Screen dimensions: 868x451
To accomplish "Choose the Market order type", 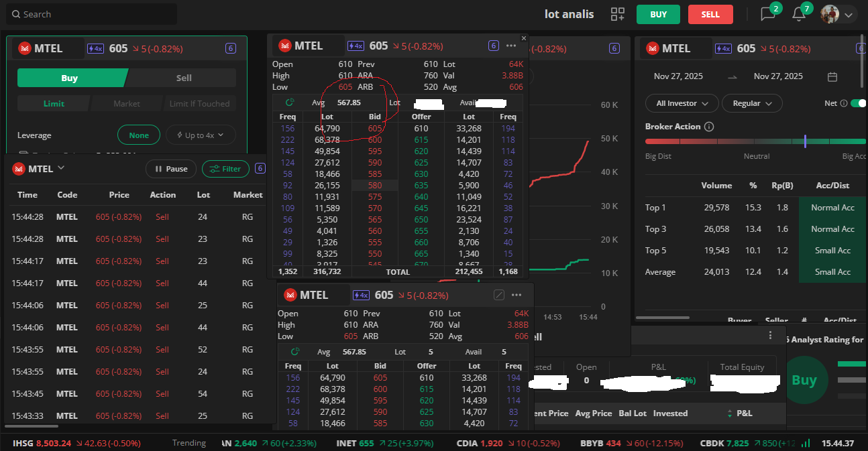I will [x=127, y=104].
